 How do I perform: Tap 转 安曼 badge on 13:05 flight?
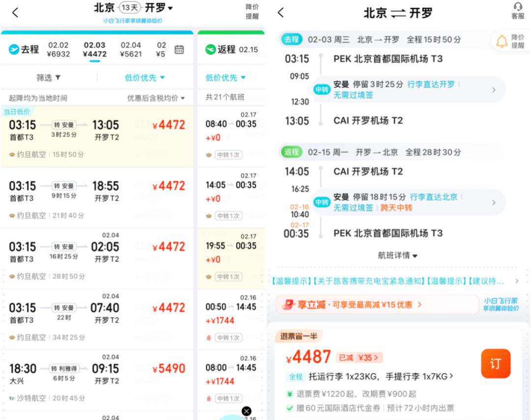pos(63,125)
